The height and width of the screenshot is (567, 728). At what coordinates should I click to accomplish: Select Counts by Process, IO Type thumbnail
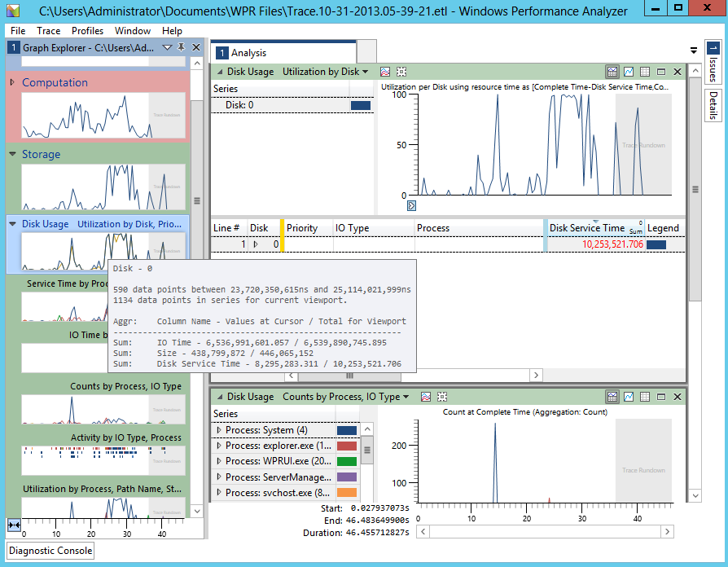pyautogui.click(x=103, y=409)
